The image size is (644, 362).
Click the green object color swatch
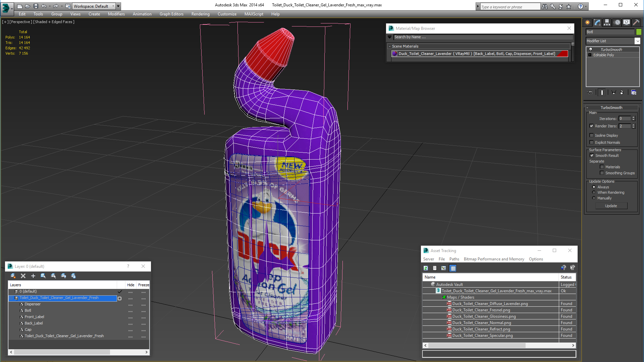pyautogui.click(x=639, y=32)
